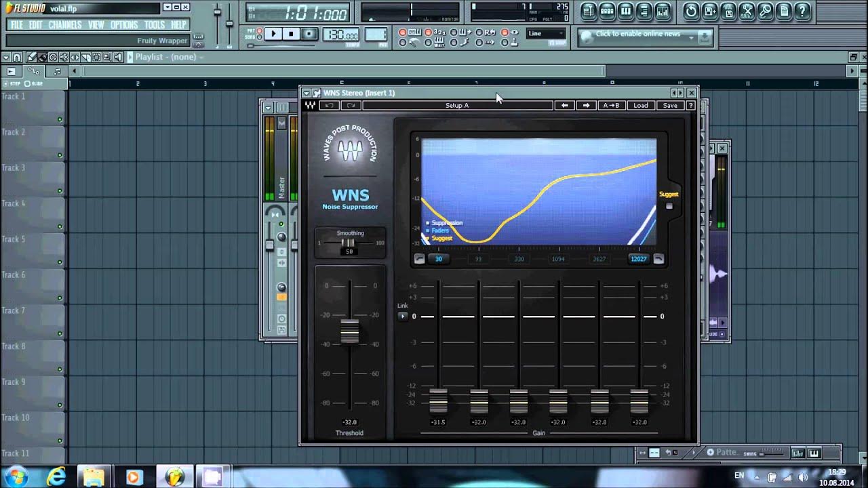Select the playlist Draw pencil tool
Screen dimensions: 868x488
point(32,57)
